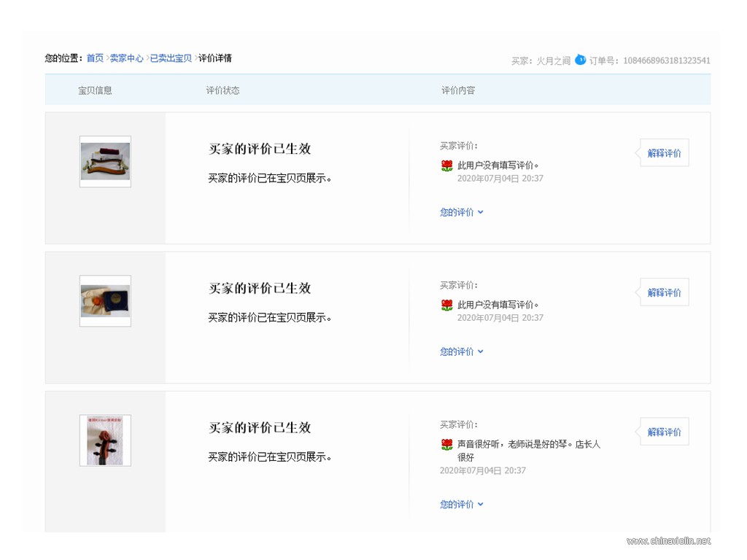Click the blue Wangwang chat icon beside buyer name
Viewport: 747px width, 560px height.
tap(580, 60)
